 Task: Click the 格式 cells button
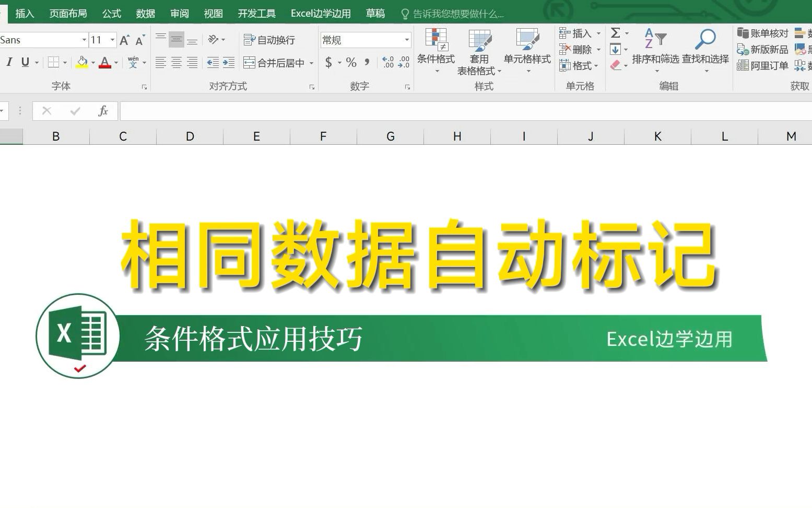(x=575, y=66)
